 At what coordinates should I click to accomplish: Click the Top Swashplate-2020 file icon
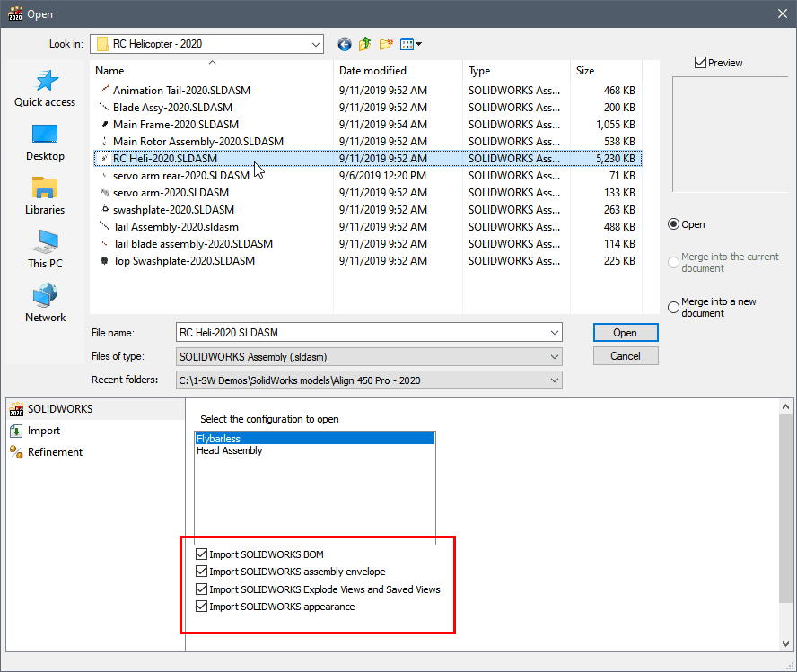(104, 260)
